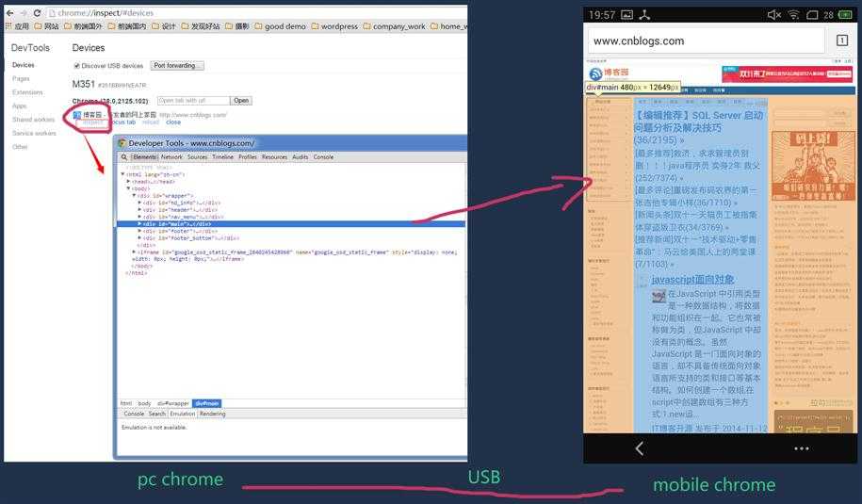Collapse the body node
The width and height of the screenshot is (862, 504).
pos(129,188)
